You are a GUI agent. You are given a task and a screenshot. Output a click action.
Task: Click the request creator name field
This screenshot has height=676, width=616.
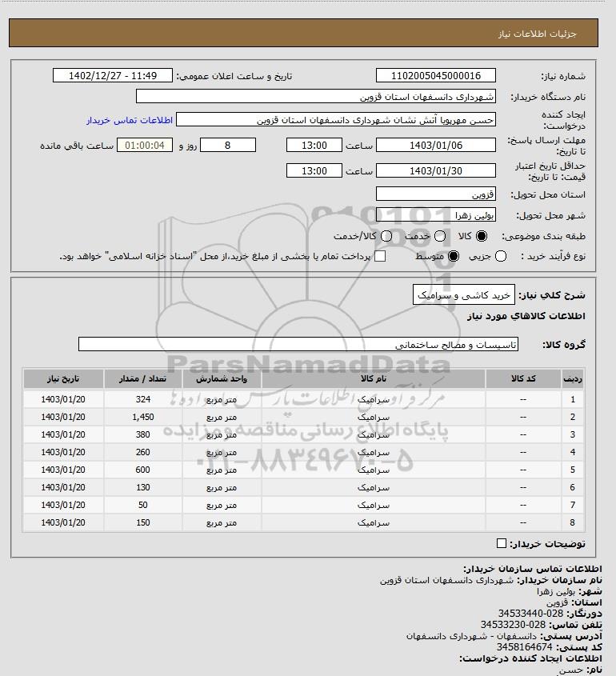click(x=336, y=119)
